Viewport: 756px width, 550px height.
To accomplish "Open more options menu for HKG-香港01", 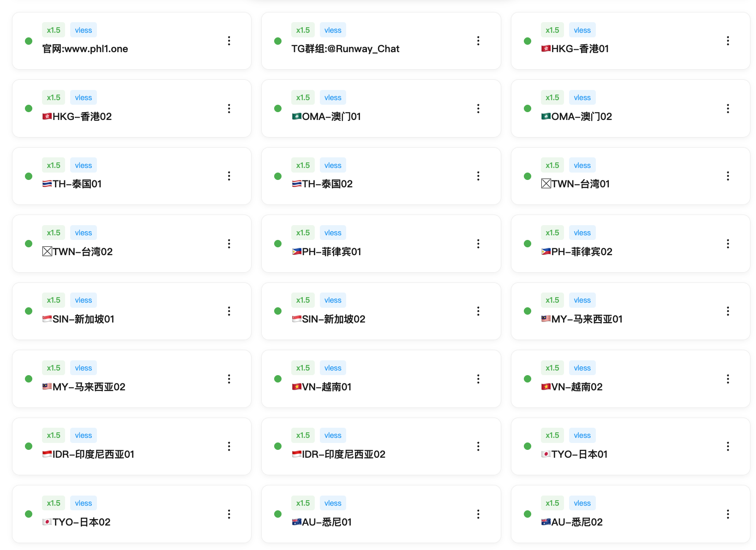I will 727,41.
